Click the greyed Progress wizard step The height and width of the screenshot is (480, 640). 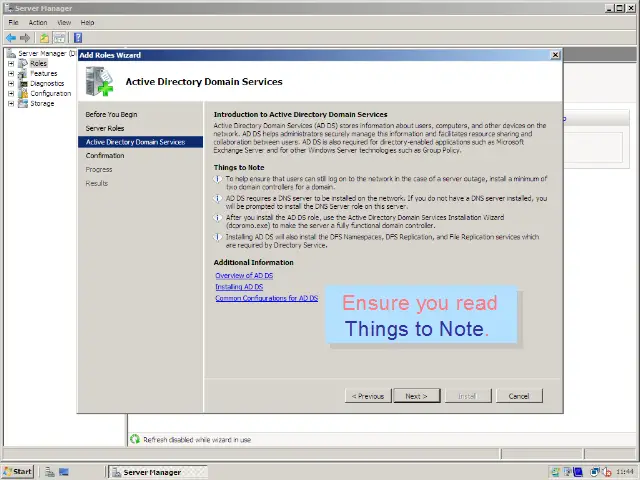99,169
